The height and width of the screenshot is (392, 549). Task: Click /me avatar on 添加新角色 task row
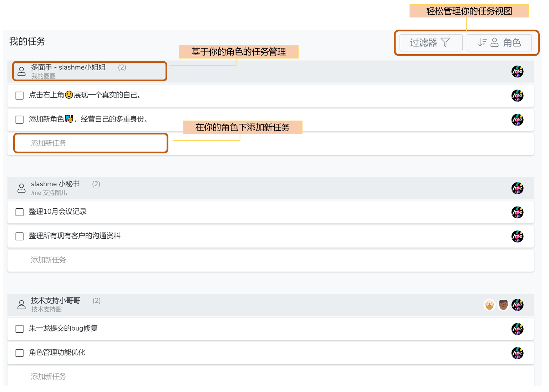click(x=517, y=119)
